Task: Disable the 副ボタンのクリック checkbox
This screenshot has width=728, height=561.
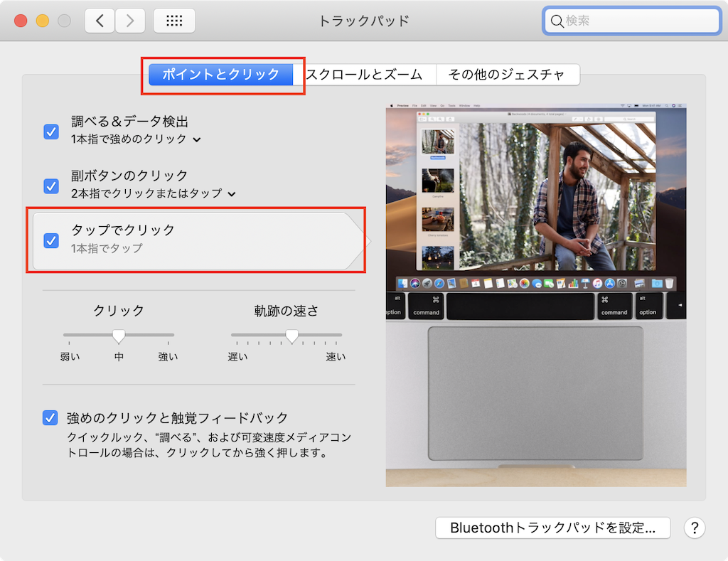Action: coord(50,186)
